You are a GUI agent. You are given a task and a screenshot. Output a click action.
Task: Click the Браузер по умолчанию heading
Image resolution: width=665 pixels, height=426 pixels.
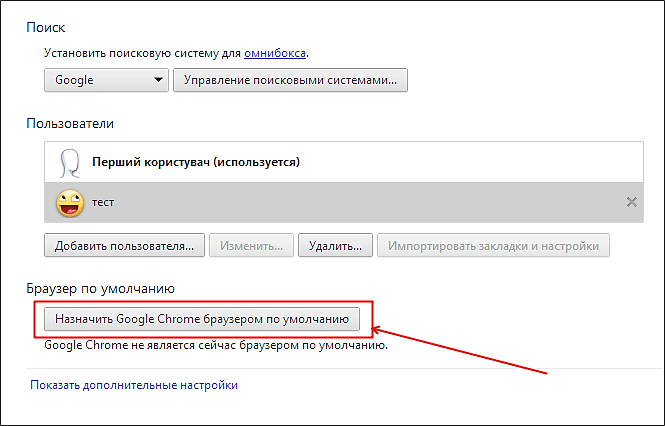click(x=101, y=289)
